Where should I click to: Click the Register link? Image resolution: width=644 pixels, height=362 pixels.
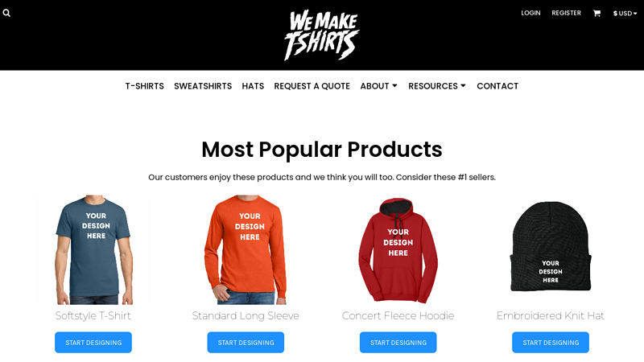click(567, 13)
